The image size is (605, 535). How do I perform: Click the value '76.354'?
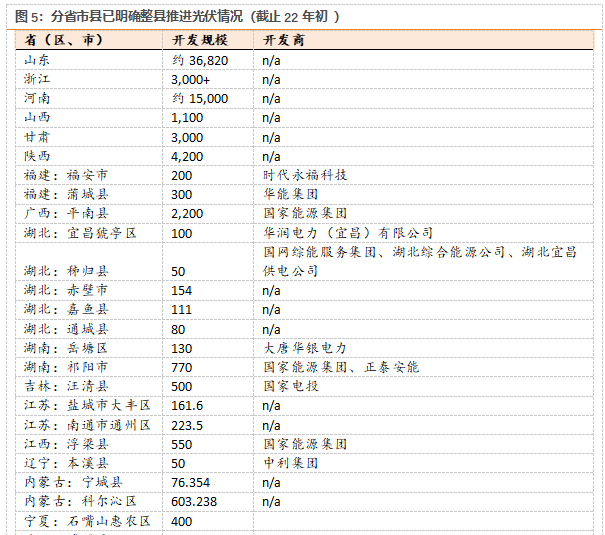(191, 483)
